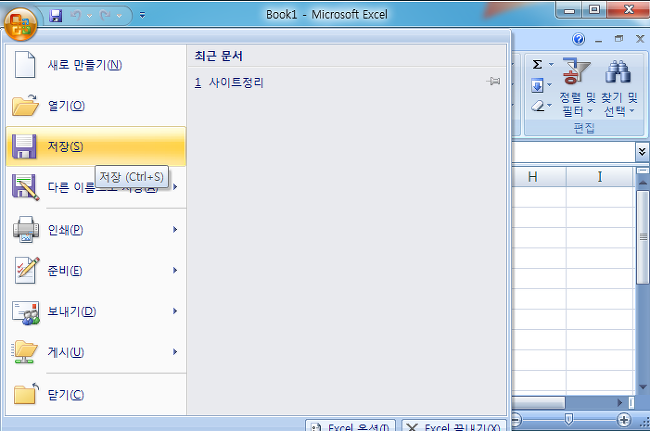Expand the 게시(U) submenu arrow

click(x=175, y=352)
